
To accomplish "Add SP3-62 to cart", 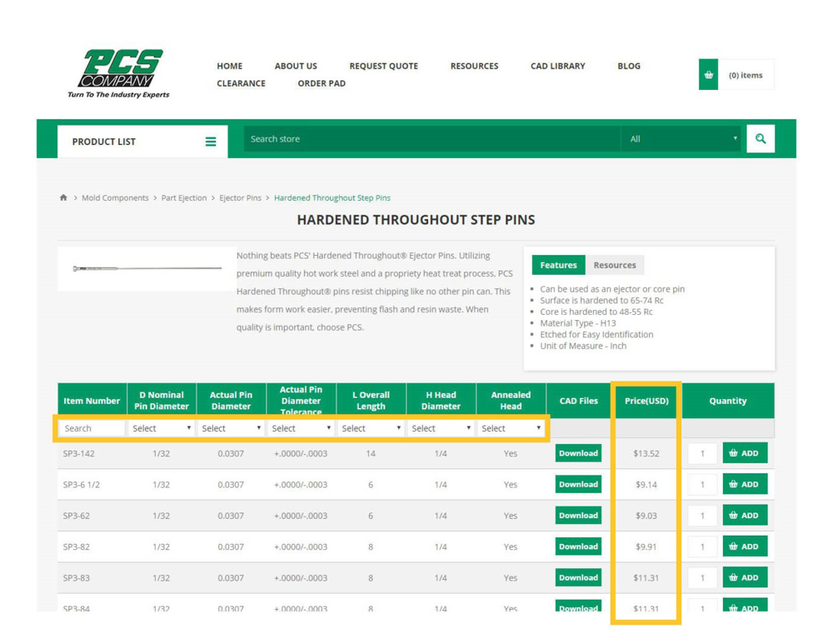I will click(744, 516).
